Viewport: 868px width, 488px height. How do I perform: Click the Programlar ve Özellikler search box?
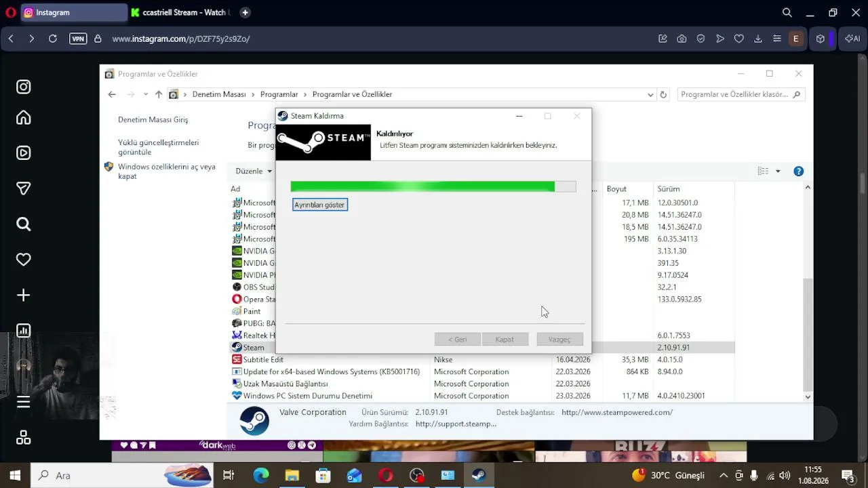(741, 94)
